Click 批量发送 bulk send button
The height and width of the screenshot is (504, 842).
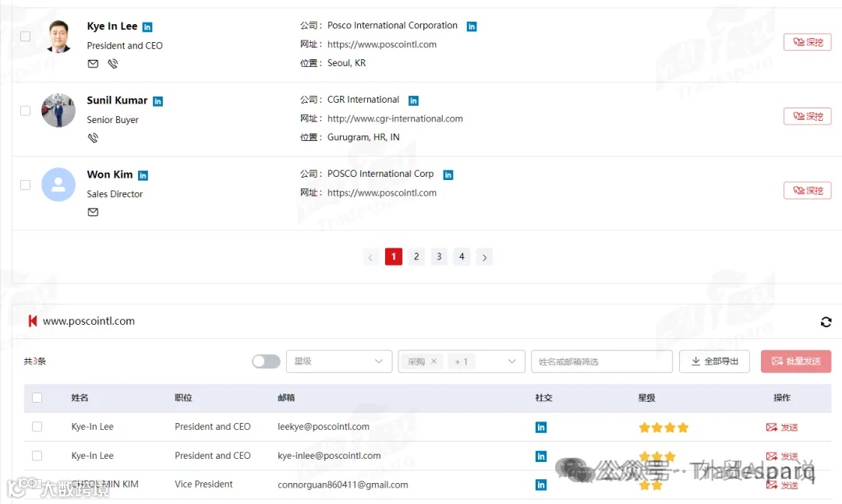tap(796, 361)
